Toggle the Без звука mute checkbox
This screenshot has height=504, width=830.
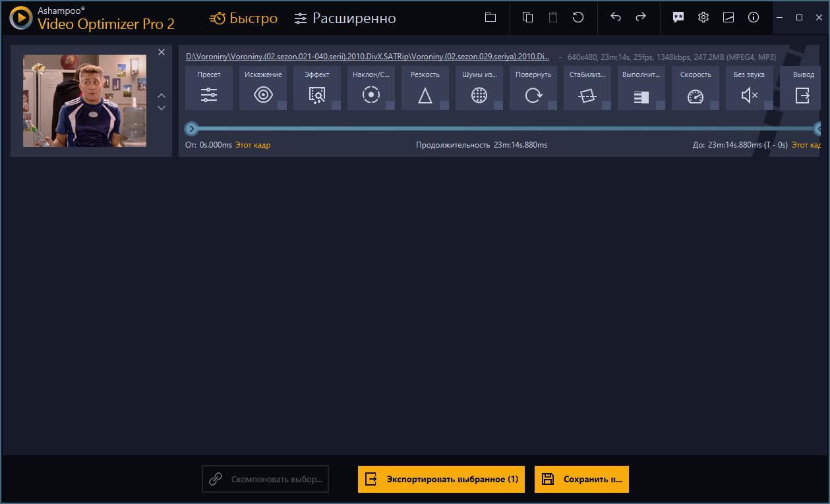pos(768,105)
